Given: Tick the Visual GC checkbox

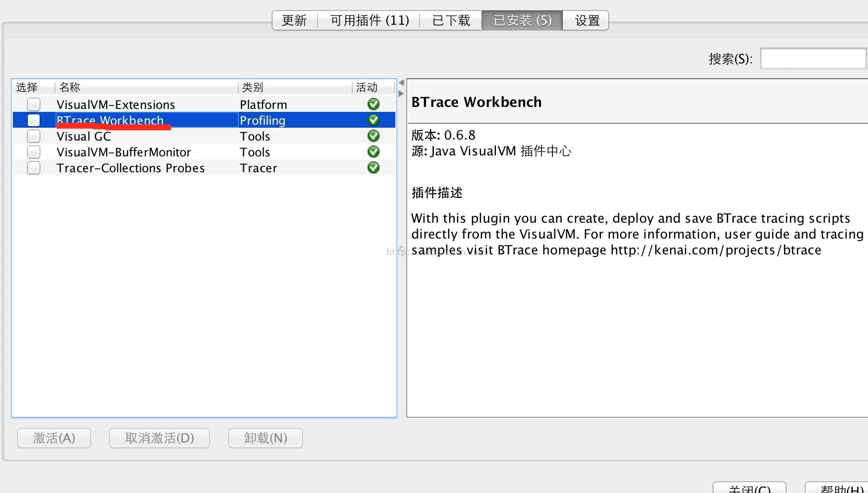Looking at the screenshot, I should (34, 136).
